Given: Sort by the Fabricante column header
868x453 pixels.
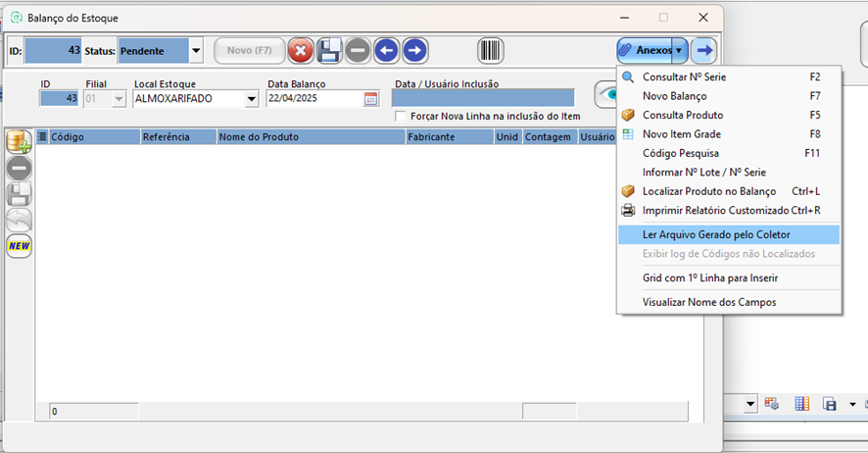Looking at the screenshot, I should [x=450, y=137].
